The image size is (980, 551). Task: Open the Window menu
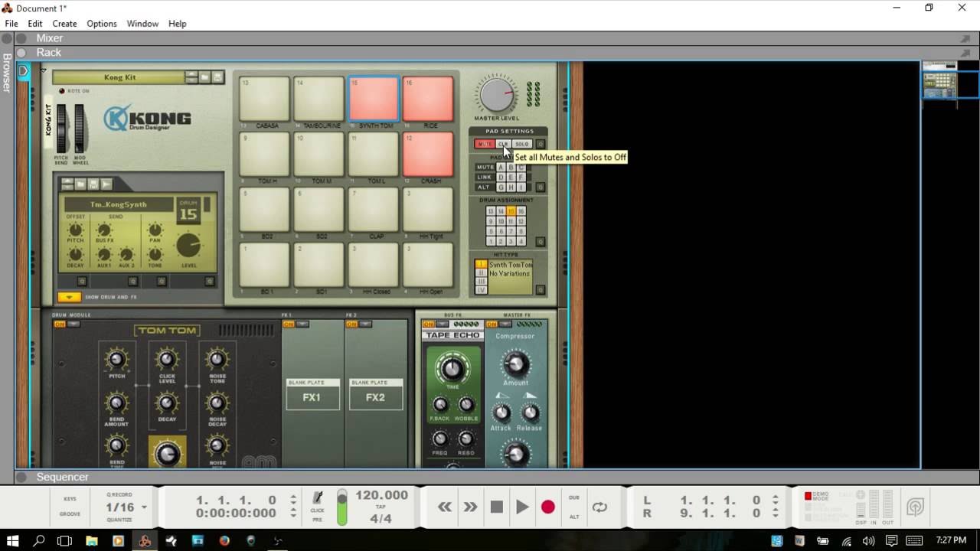[x=142, y=24]
